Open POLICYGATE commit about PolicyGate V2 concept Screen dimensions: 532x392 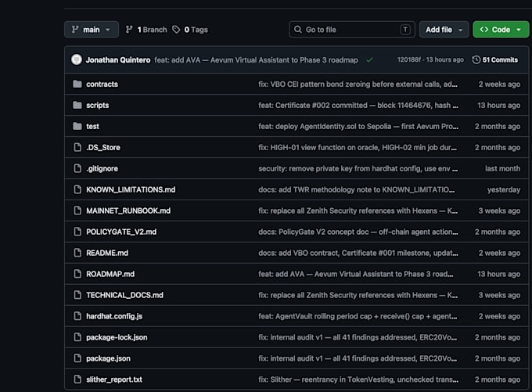click(x=358, y=232)
